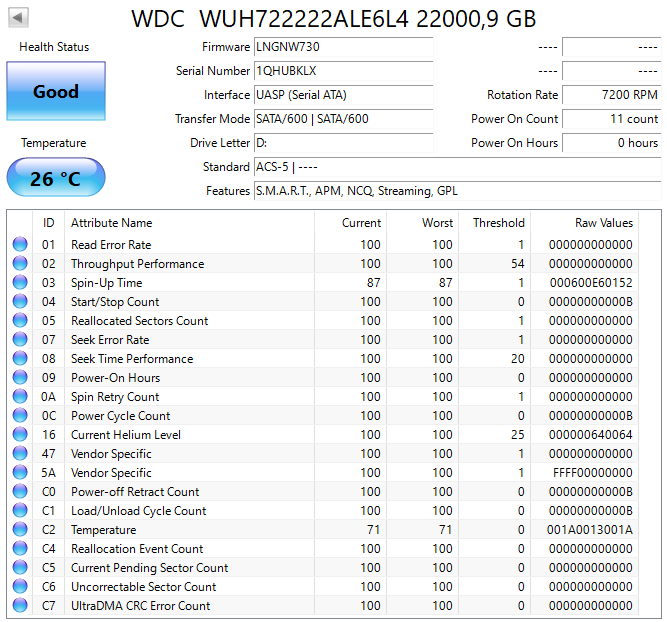Select the Spin-Up Time attribute name

tap(106, 283)
